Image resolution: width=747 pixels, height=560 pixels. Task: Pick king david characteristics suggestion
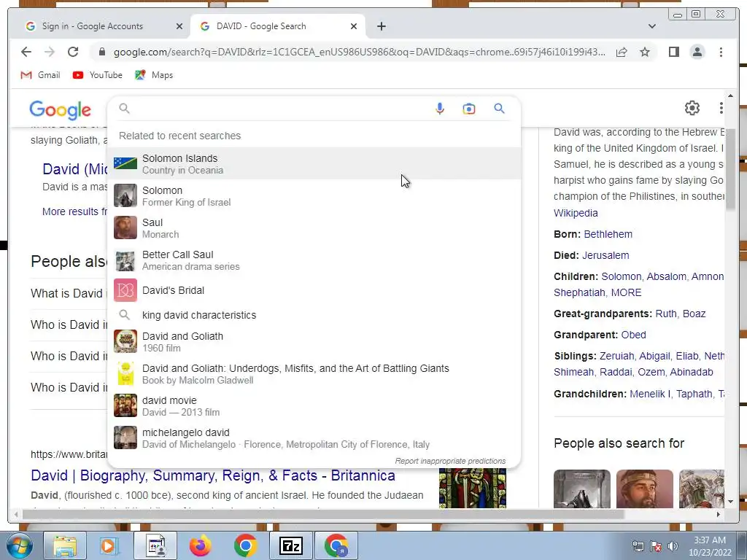(x=314, y=315)
